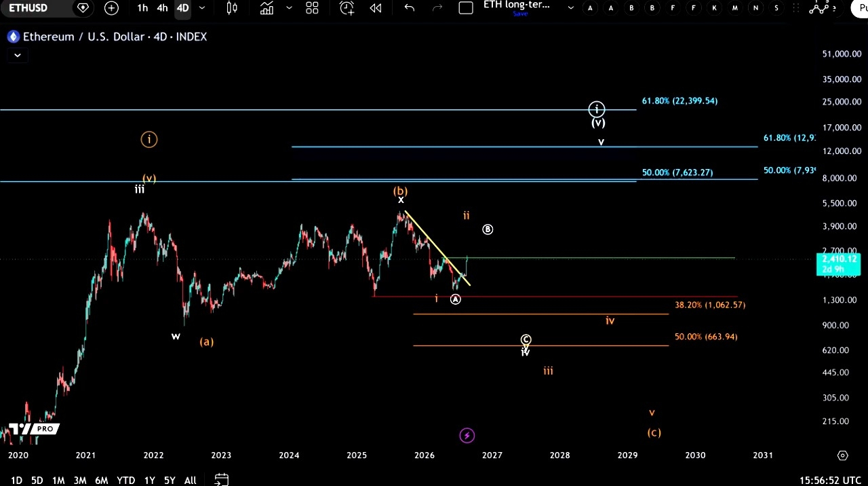Screen dimensions: 868x486
Task: Select the K favorite drawing tool
Action: (714, 8)
